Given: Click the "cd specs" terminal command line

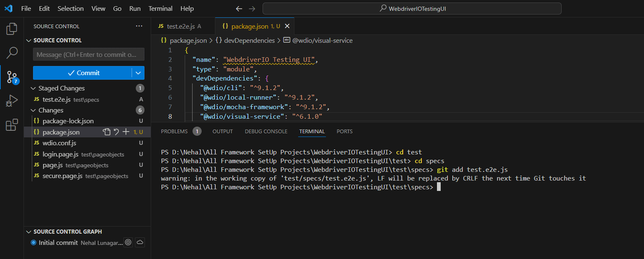Looking at the screenshot, I should point(430,161).
